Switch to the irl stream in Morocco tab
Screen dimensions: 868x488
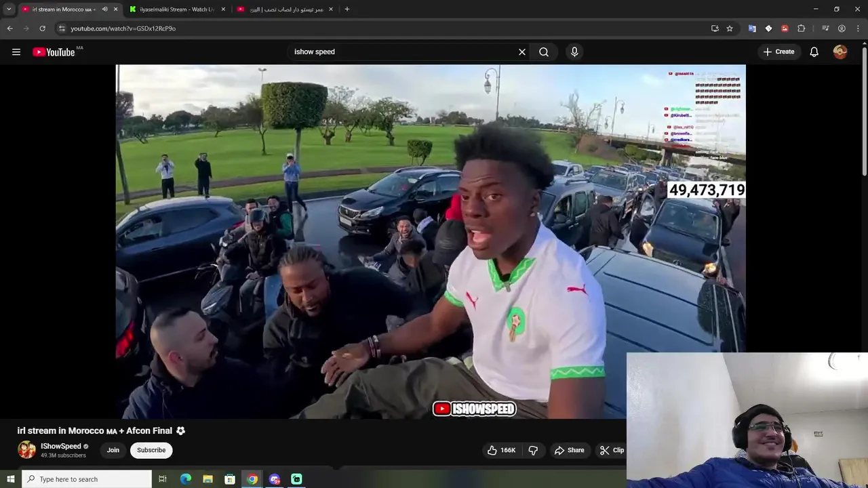pyautogui.click(x=64, y=9)
